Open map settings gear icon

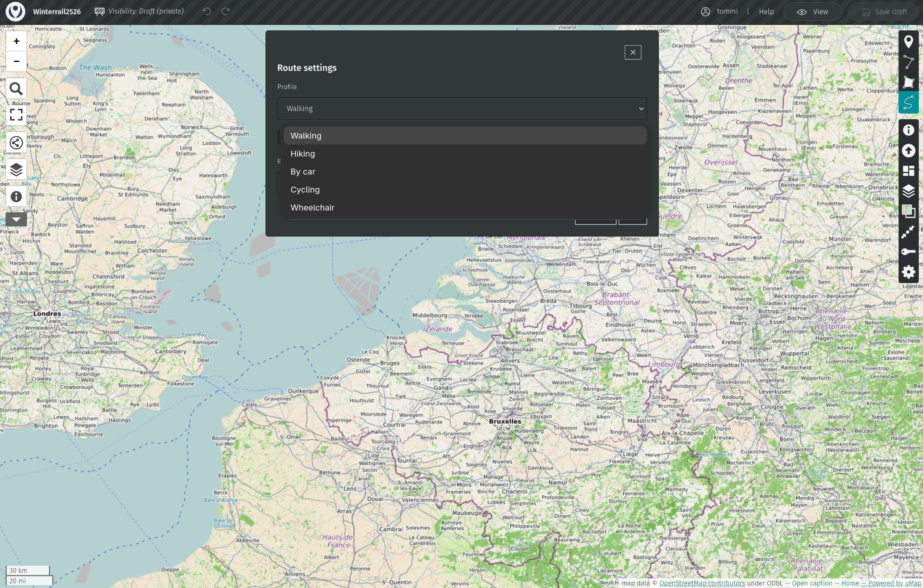point(908,272)
